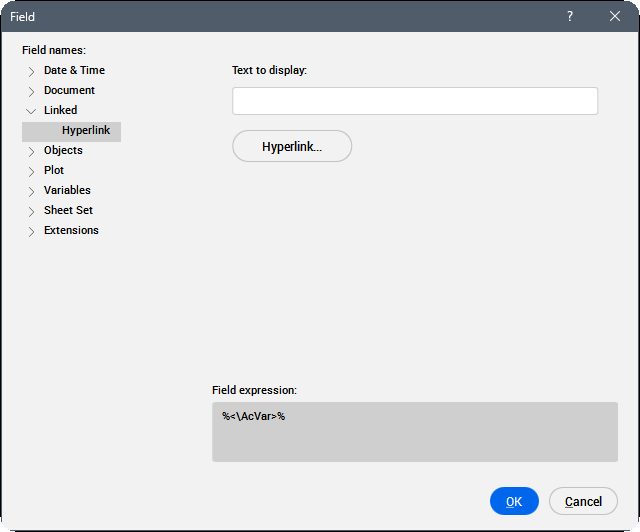This screenshot has height=532, width=640.
Task: Select the Date & Time tree label
Action: [x=74, y=71]
